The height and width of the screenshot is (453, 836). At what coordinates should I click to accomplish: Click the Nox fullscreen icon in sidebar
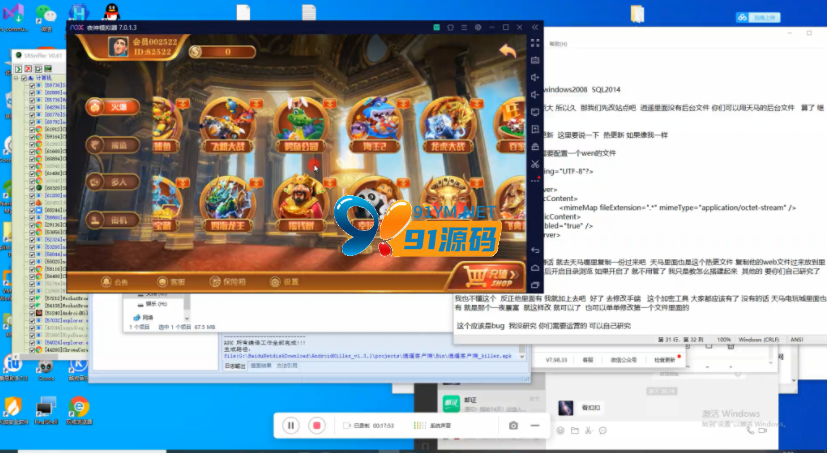(x=535, y=43)
